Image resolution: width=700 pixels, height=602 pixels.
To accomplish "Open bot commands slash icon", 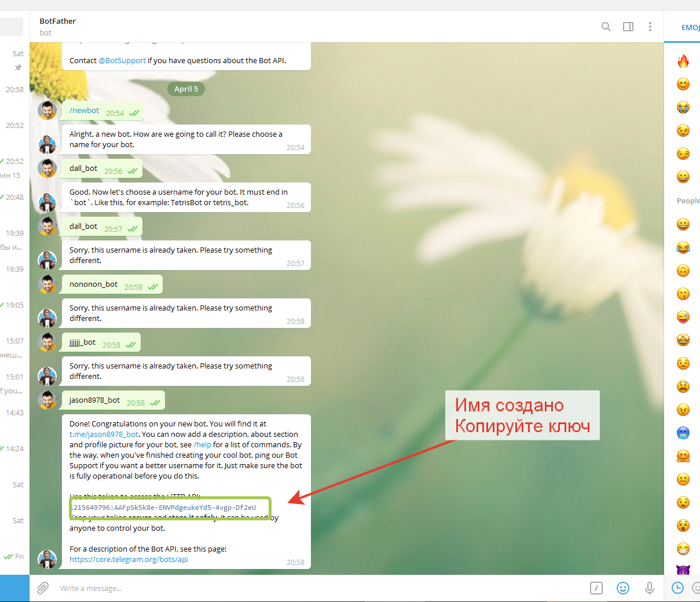I will [x=596, y=588].
